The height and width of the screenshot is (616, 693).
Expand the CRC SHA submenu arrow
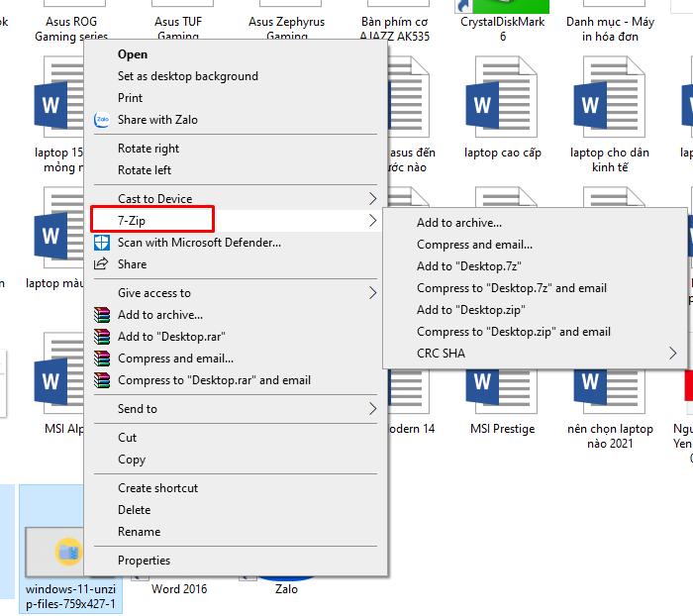coord(672,354)
